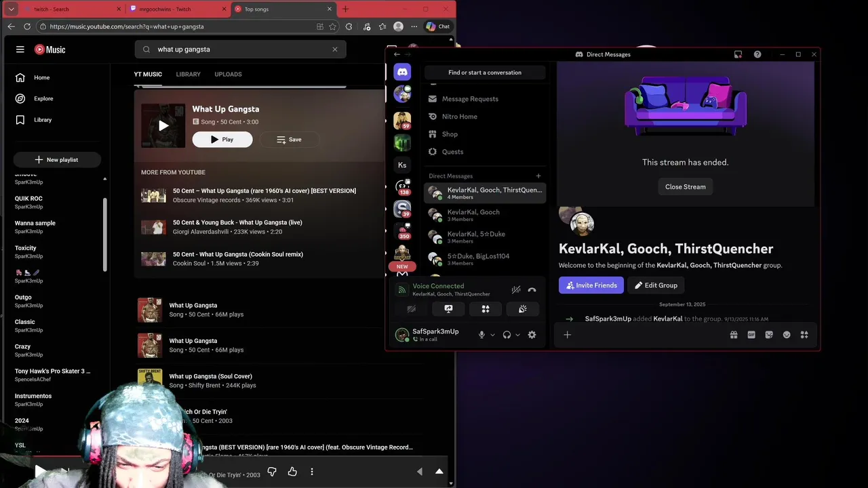Click Share Your Screen button in Discord
868x488 pixels.
[448, 309]
